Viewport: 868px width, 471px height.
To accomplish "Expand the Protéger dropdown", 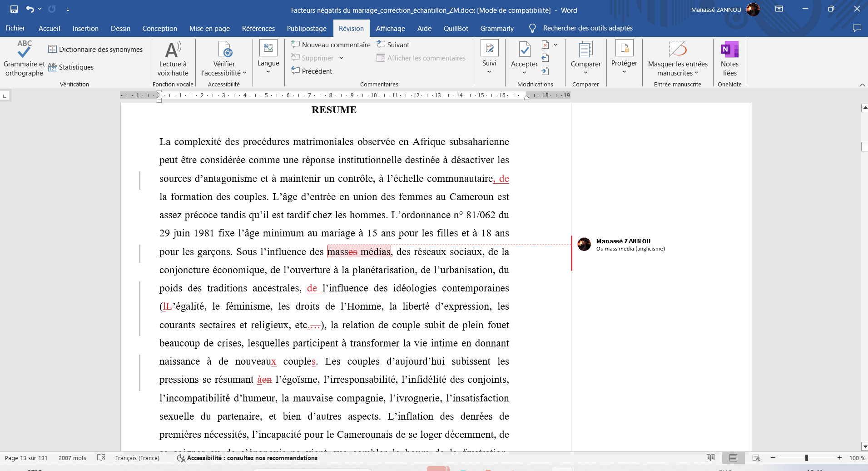I will [624, 71].
